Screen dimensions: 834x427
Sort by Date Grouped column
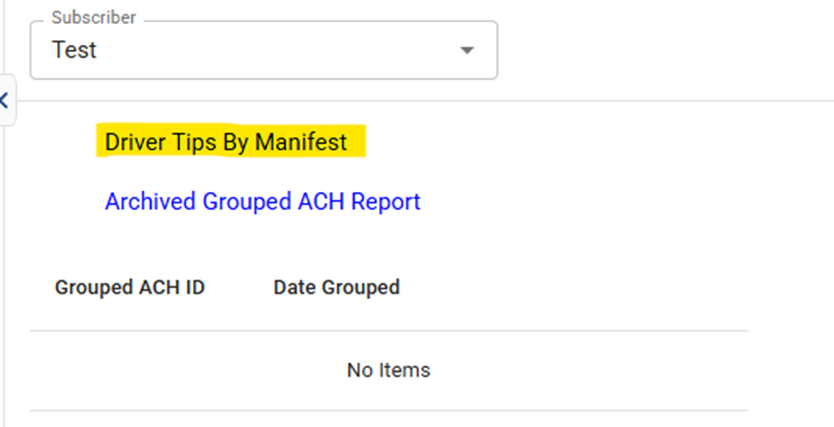(x=336, y=288)
